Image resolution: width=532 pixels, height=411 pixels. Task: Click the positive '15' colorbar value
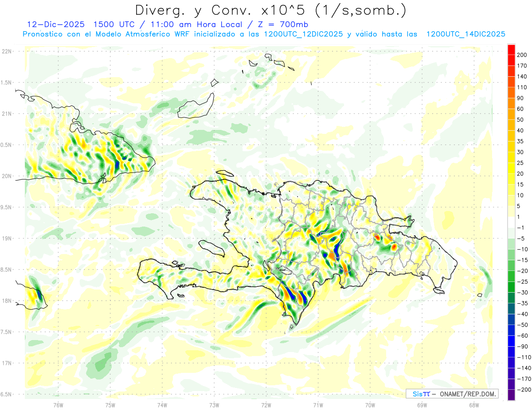[x=521, y=184]
